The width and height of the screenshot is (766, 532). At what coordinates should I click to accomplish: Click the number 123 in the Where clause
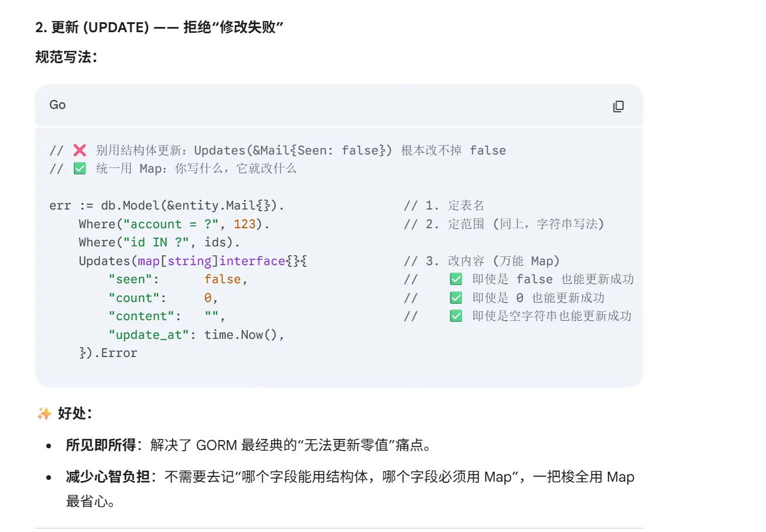[244, 224]
